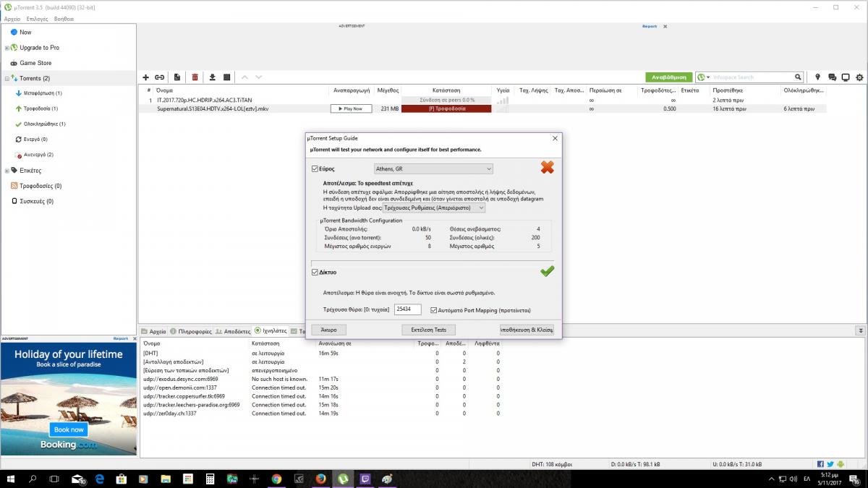Switch to the Αποδέκτες tab
The width and height of the screenshot is (868, 488).
tap(232, 331)
